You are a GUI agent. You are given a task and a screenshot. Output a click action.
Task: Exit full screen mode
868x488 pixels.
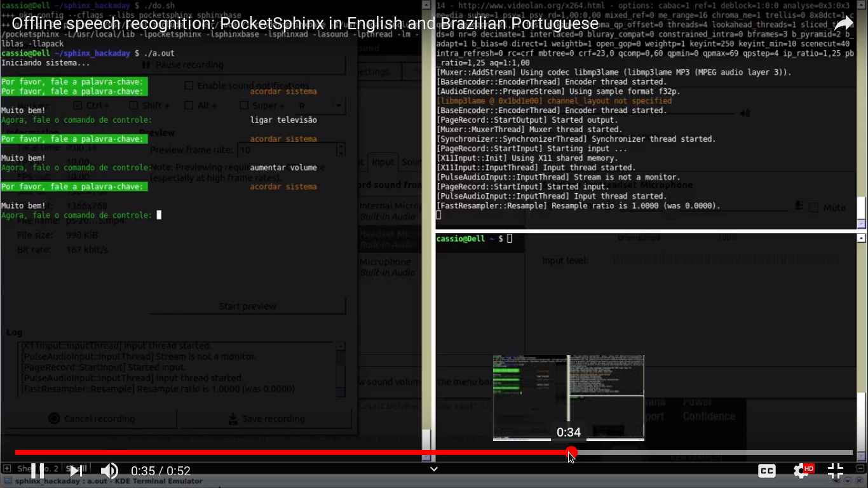click(x=836, y=471)
